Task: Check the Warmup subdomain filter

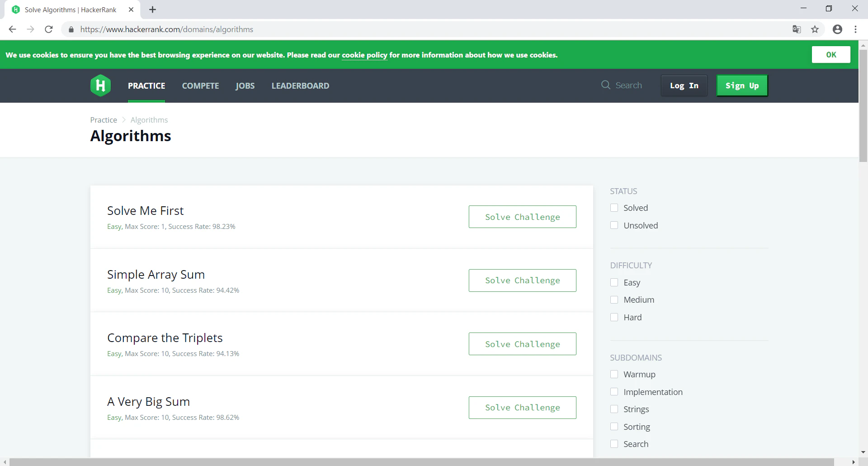Action: (x=614, y=374)
